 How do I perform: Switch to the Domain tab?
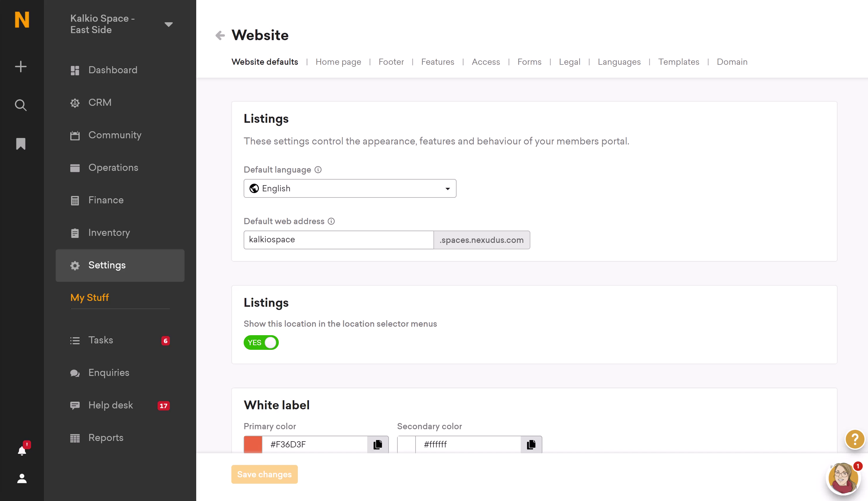coord(732,62)
